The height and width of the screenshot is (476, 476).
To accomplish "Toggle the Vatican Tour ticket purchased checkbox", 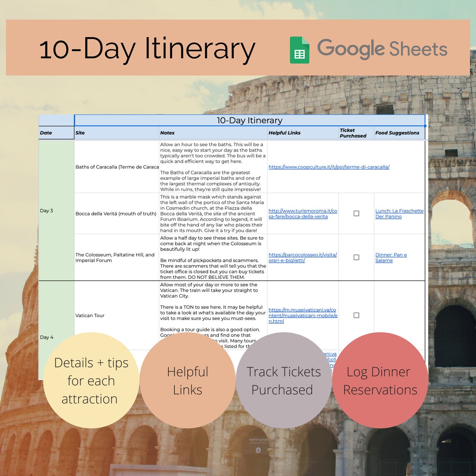I will (x=357, y=315).
